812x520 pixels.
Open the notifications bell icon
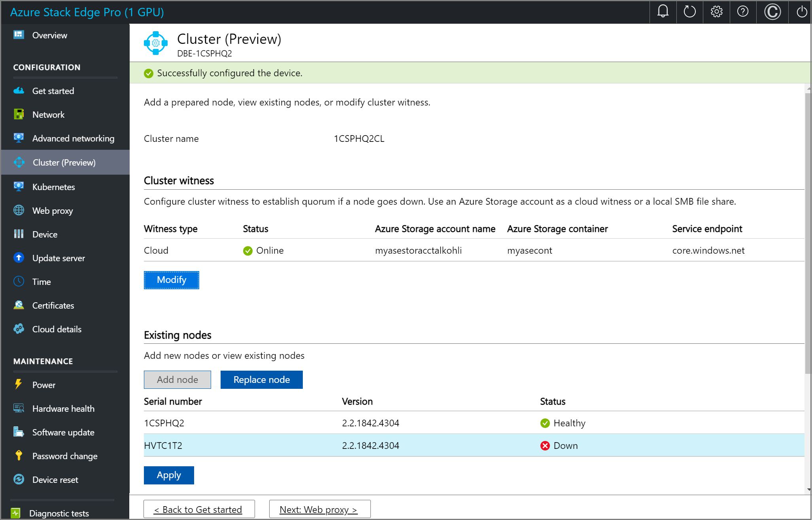click(663, 12)
